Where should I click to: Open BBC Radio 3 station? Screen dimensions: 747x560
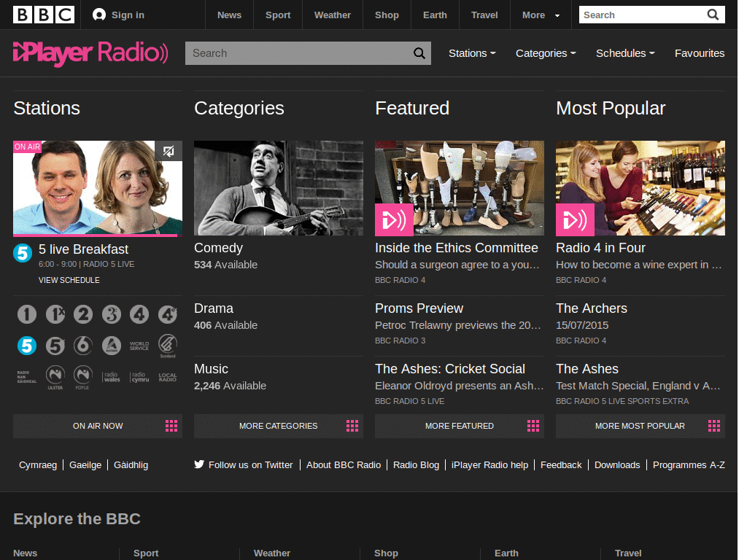click(x=111, y=314)
